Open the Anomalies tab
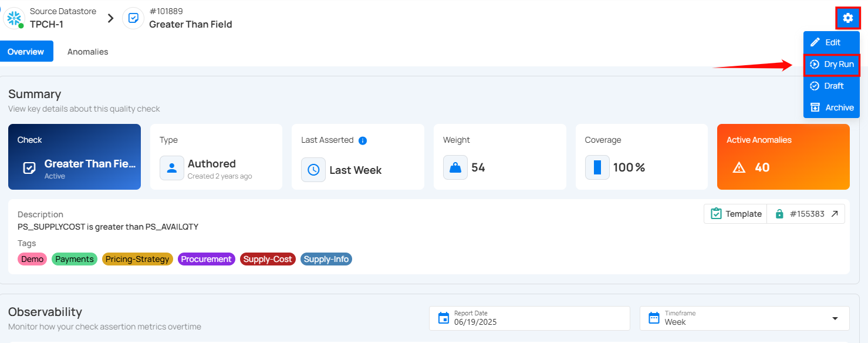 [x=87, y=52]
